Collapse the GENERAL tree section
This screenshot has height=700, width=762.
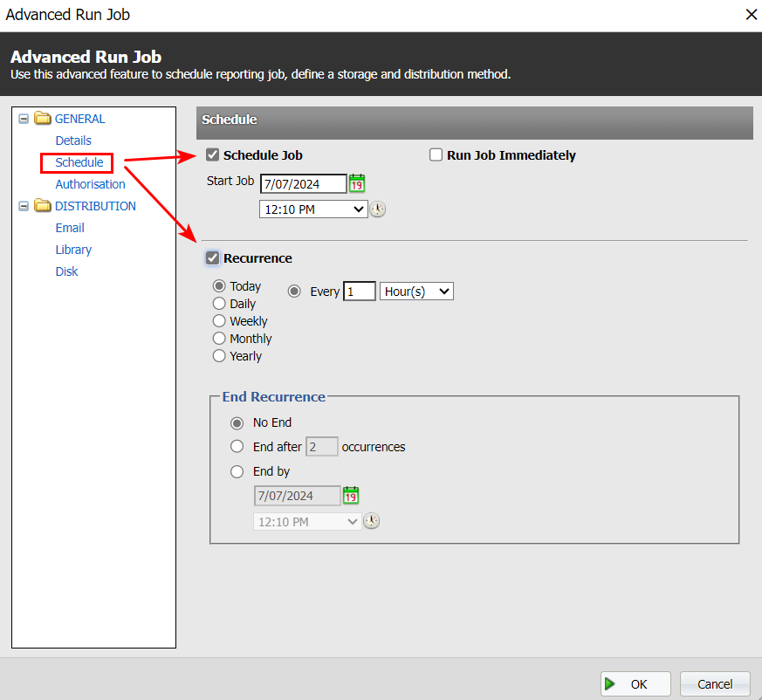click(24, 119)
